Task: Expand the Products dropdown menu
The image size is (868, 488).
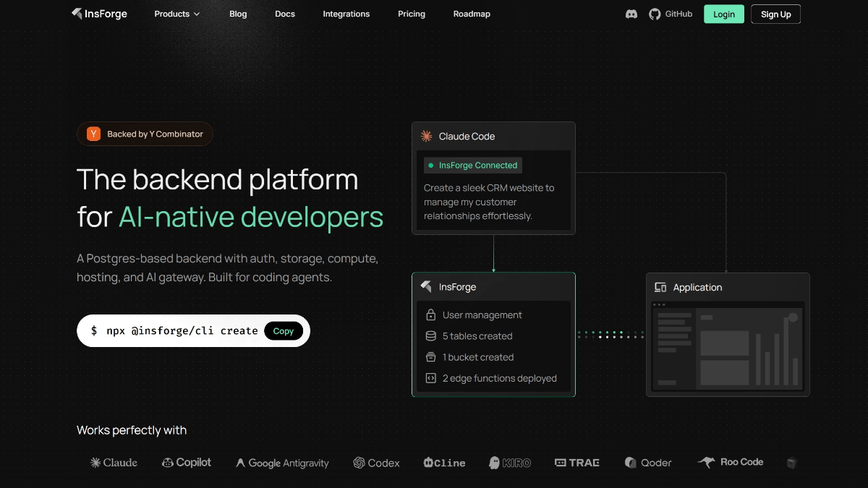Action: pos(177,14)
